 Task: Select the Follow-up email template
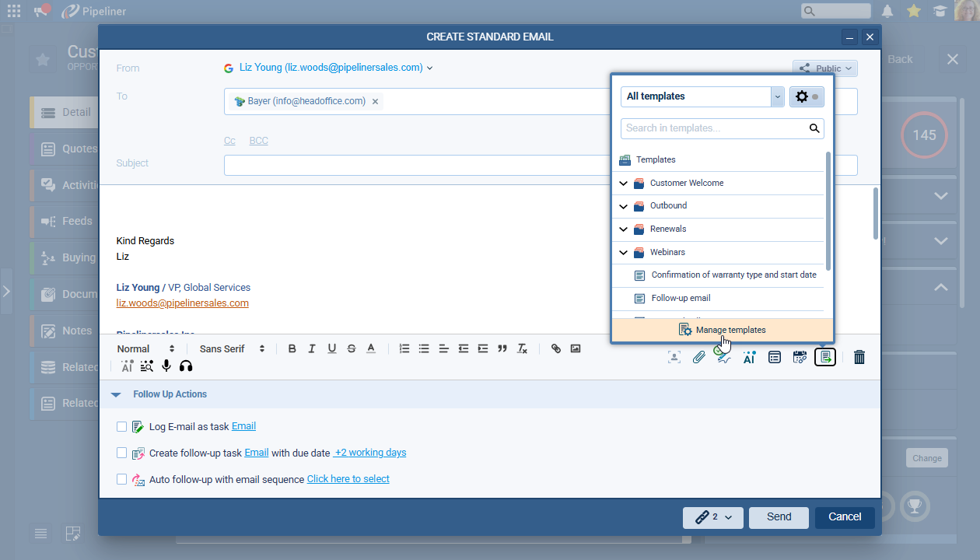click(x=681, y=298)
